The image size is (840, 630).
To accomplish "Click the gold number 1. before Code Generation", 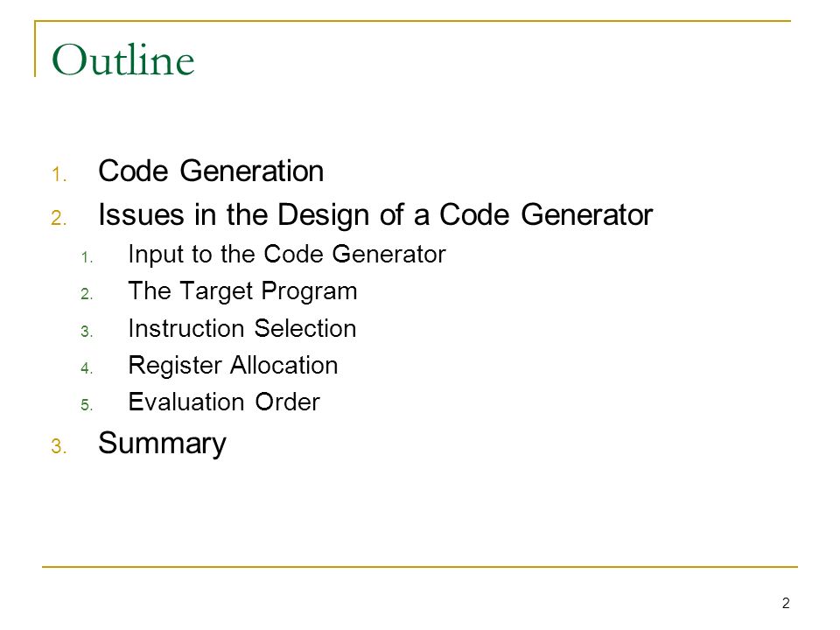I will (x=59, y=175).
